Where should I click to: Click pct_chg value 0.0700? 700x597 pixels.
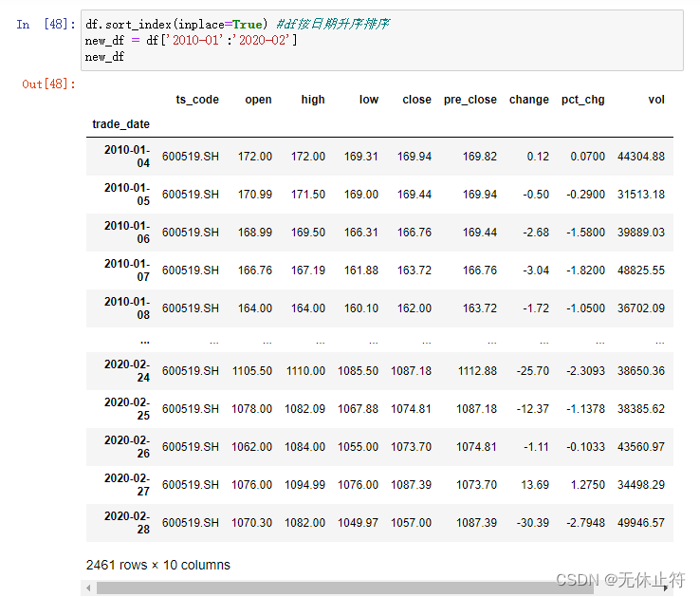point(587,157)
